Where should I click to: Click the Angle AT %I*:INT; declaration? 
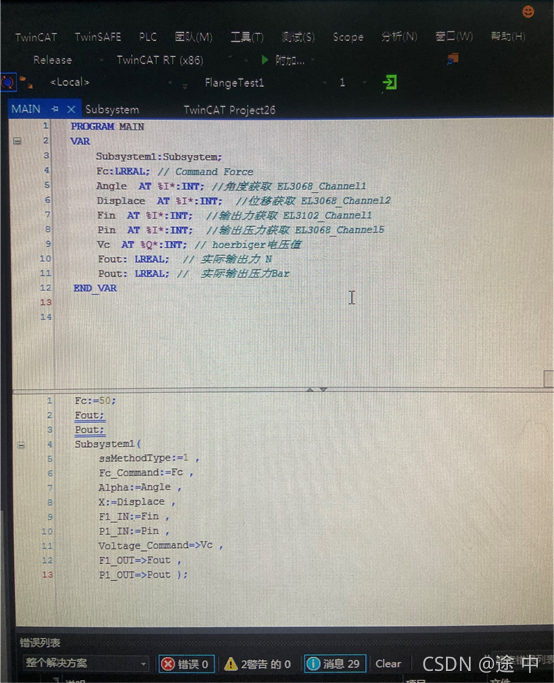point(150,186)
